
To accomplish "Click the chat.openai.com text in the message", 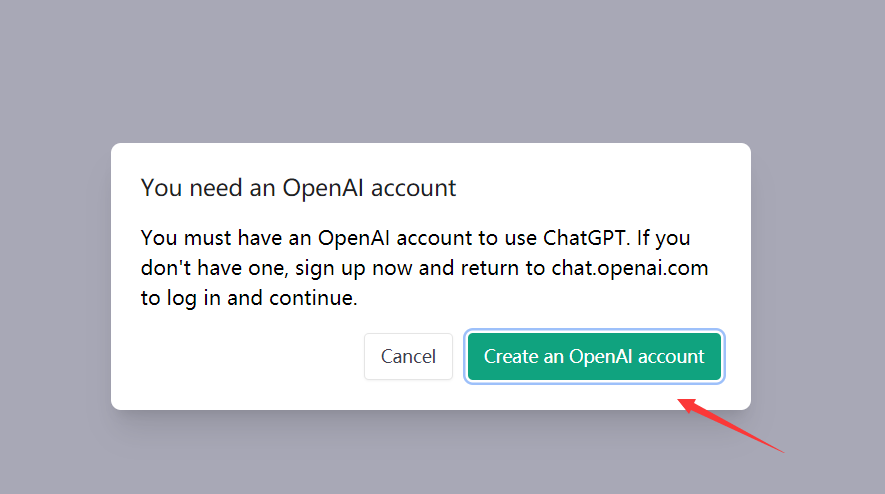I will [629, 268].
